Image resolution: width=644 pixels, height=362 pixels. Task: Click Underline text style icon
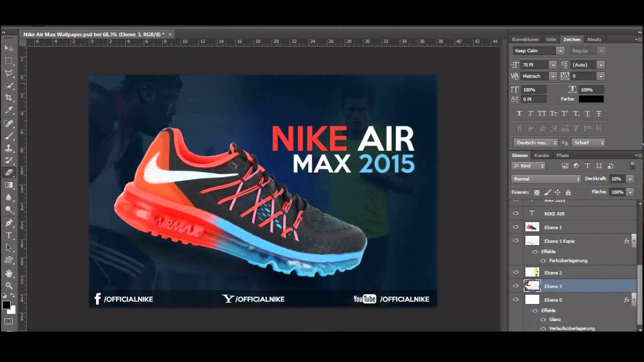[588, 114]
